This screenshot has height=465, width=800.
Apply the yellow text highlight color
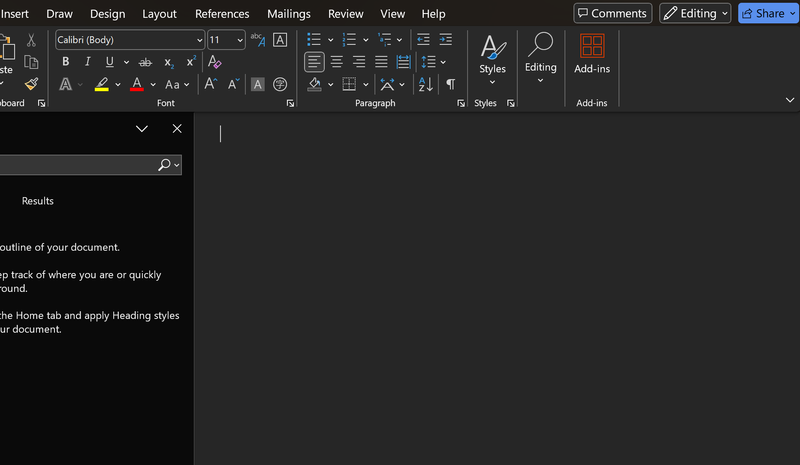point(101,85)
